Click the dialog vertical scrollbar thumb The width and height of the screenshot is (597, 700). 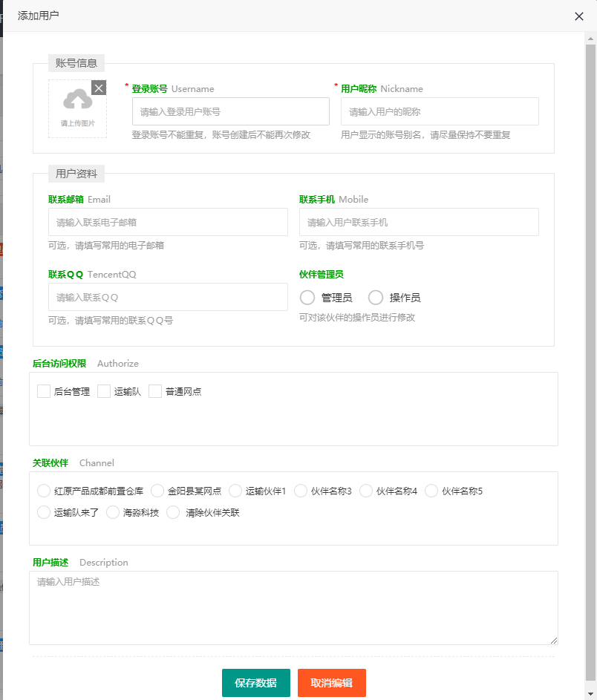591,362
